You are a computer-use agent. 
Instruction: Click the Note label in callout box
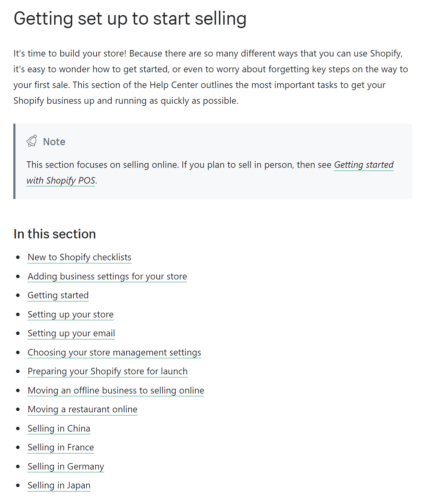54,142
